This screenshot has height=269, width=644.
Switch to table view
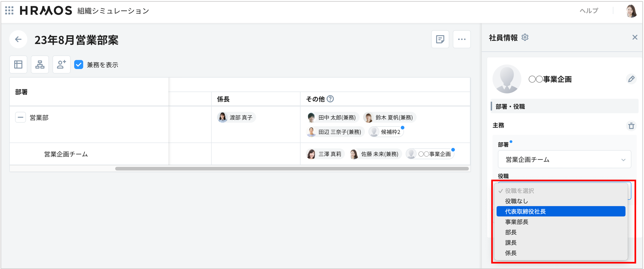coord(18,64)
